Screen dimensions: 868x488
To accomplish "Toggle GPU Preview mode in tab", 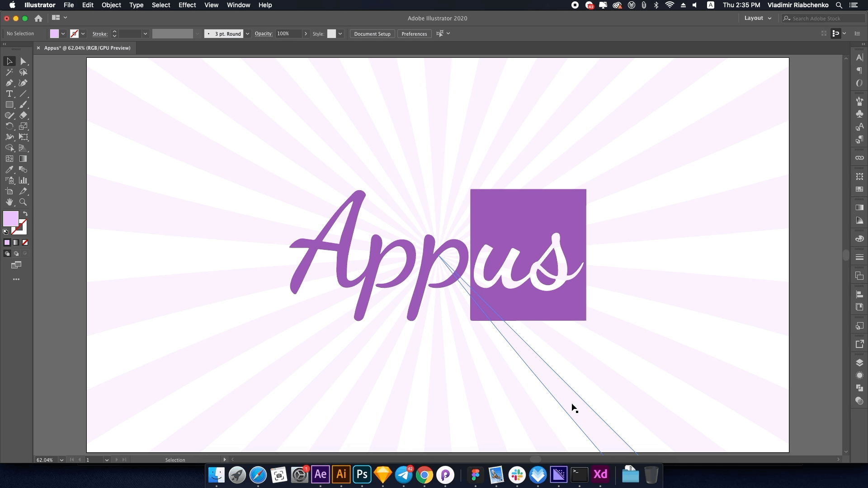I will click(88, 47).
